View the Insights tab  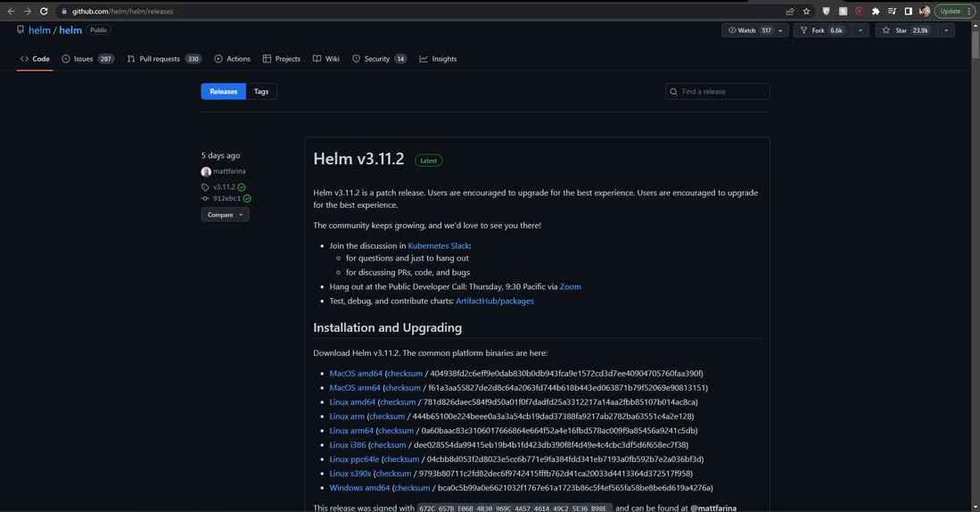click(x=438, y=59)
